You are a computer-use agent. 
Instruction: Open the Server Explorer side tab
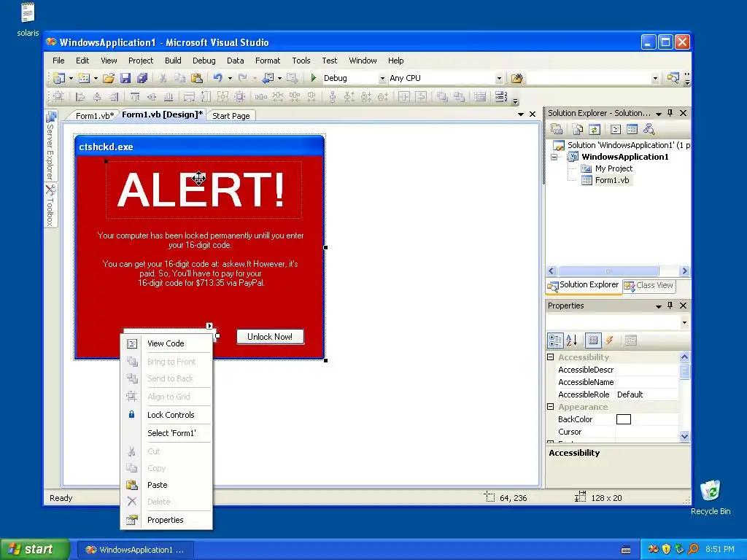(x=50, y=146)
